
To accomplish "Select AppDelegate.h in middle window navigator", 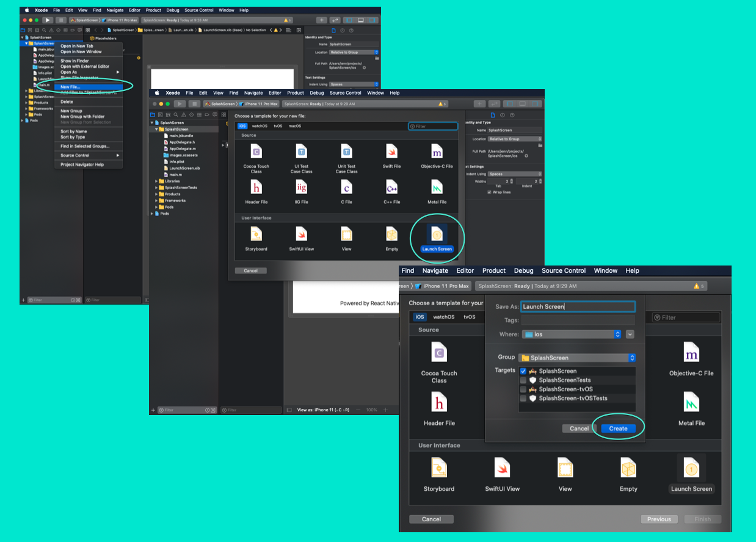I will 183,142.
